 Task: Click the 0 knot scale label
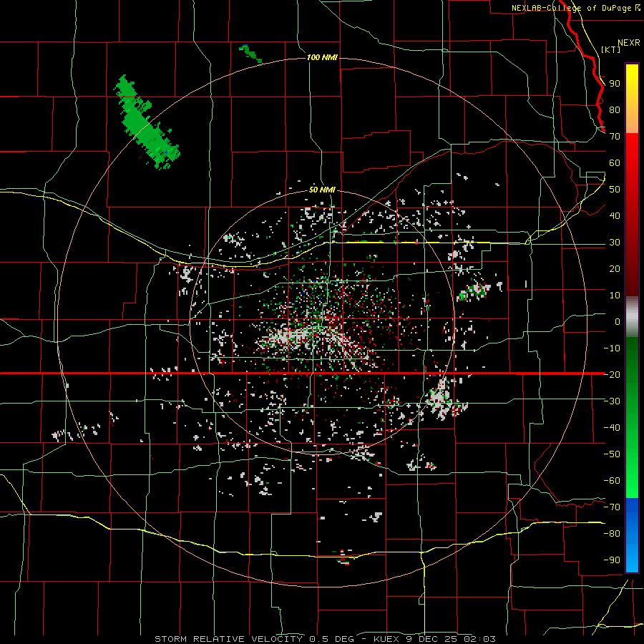[x=618, y=321]
